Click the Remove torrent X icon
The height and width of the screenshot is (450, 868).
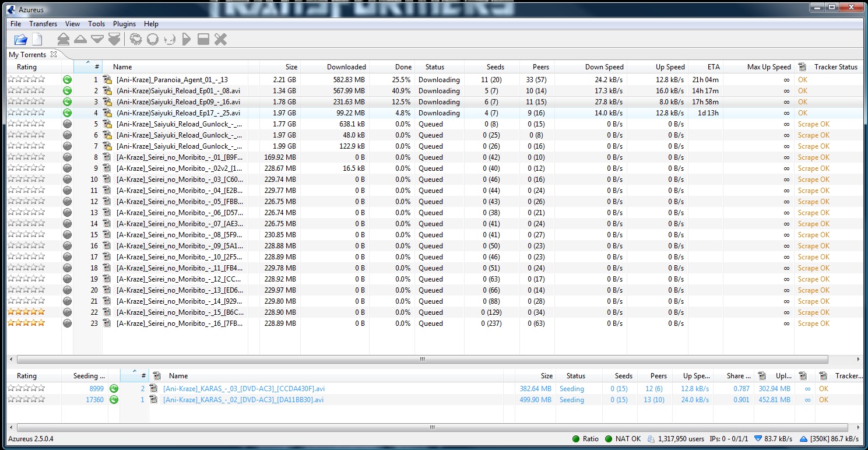point(220,40)
